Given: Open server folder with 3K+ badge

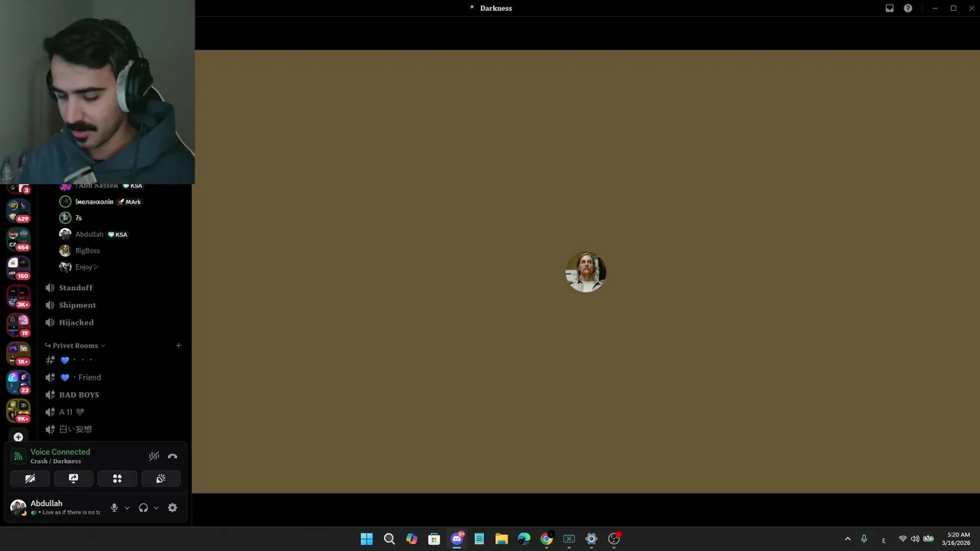Looking at the screenshot, I should point(18,297).
